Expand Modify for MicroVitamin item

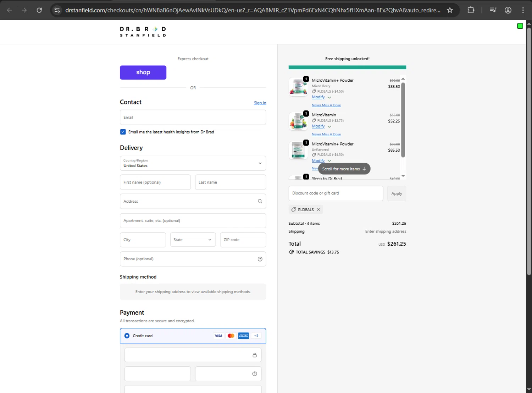[x=321, y=126]
